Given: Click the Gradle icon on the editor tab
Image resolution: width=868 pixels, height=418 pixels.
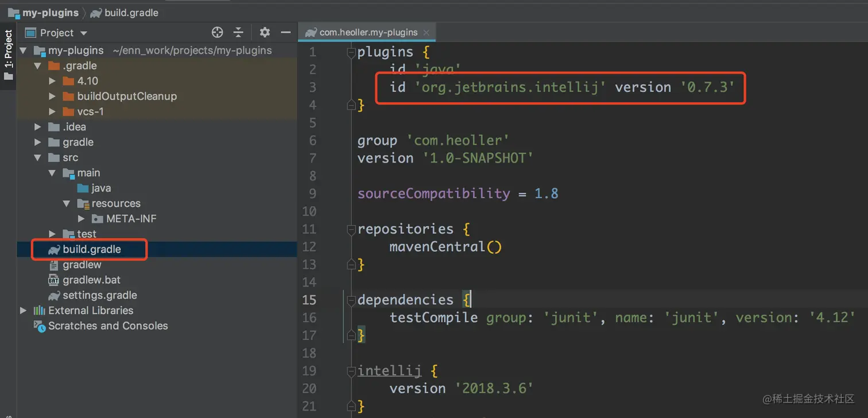Looking at the screenshot, I should (x=309, y=32).
